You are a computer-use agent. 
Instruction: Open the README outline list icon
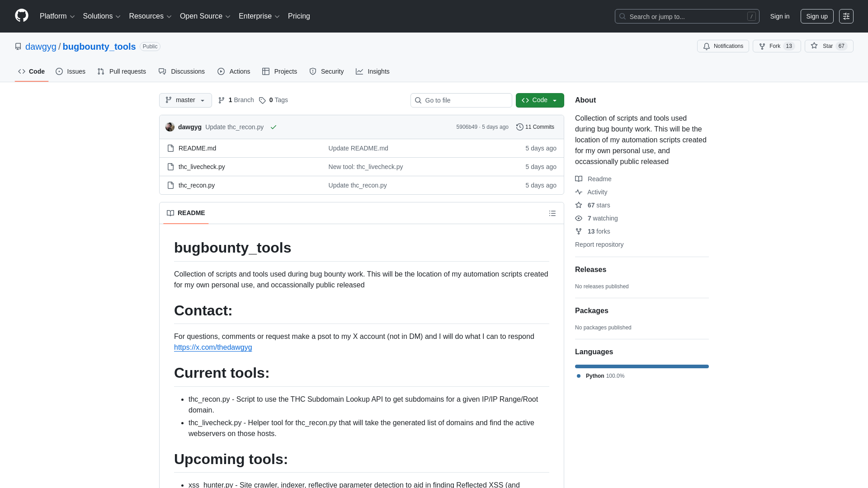tap(552, 213)
